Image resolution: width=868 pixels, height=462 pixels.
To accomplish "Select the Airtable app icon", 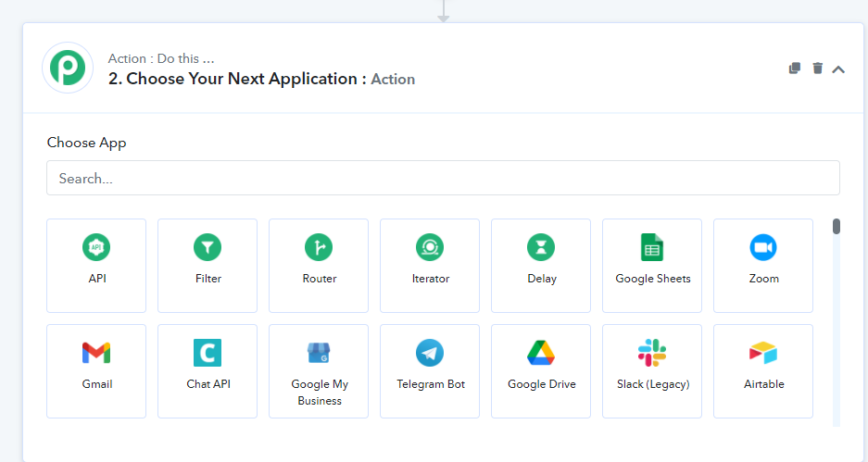I will click(763, 353).
